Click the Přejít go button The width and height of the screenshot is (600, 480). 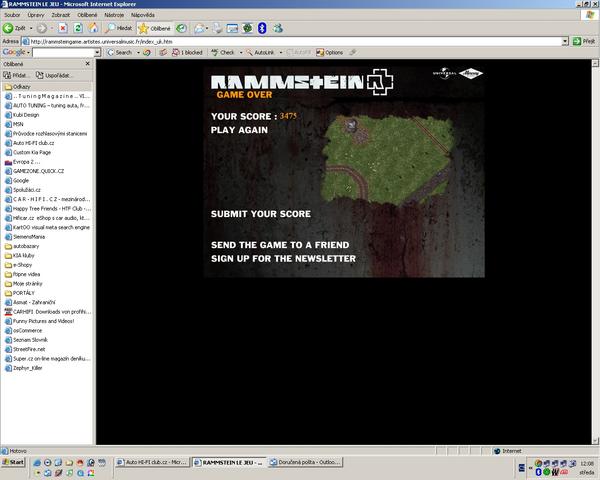[x=584, y=41]
